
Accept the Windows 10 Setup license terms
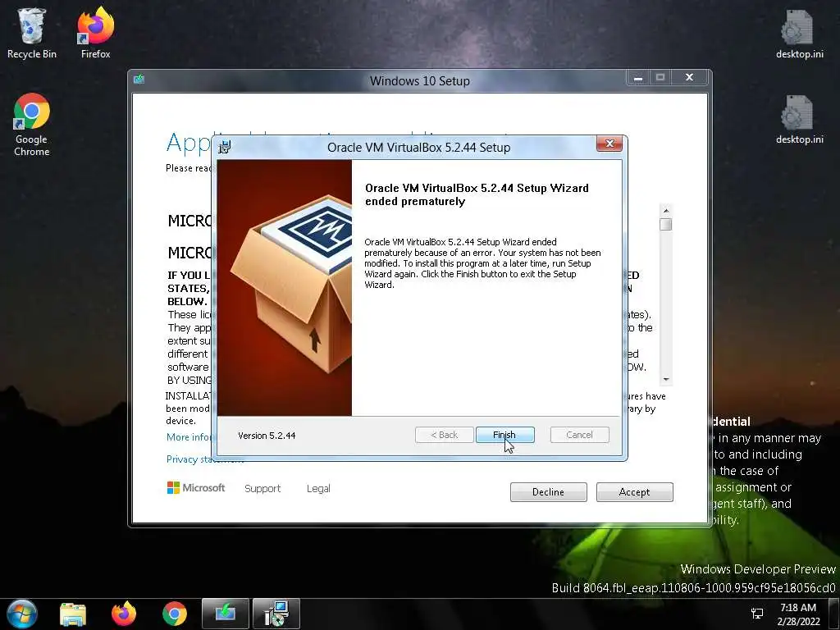click(x=634, y=492)
